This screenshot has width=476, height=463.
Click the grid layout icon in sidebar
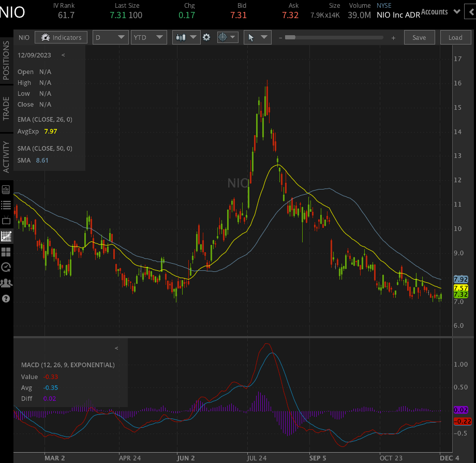point(6,252)
